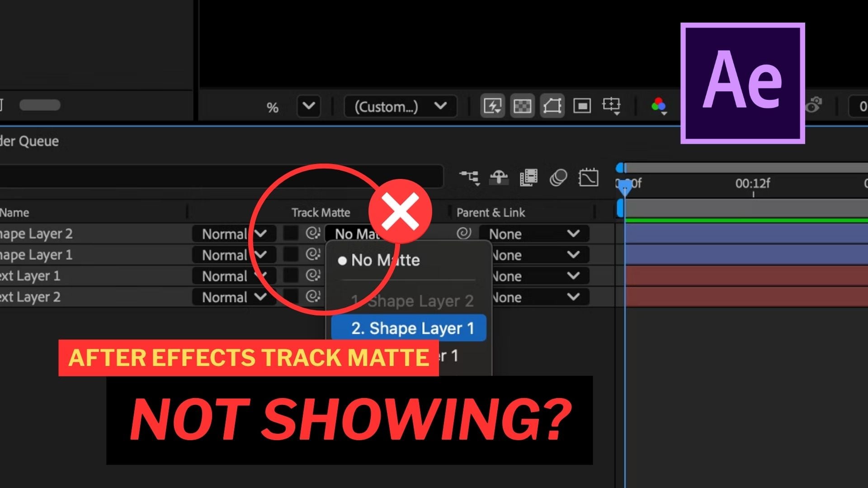Open parent None dropdown for Shape Layer 1
Image resolution: width=868 pixels, height=488 pixels.
point(540,255)
